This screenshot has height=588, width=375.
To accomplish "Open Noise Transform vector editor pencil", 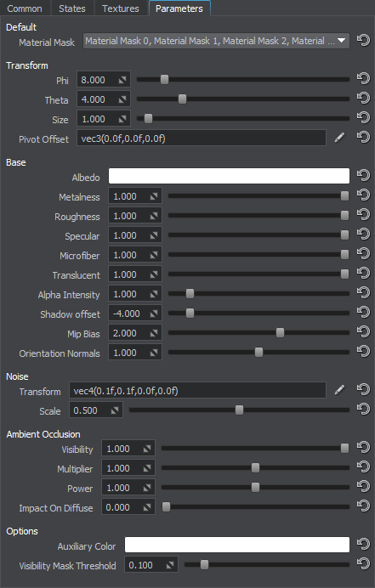I will coord(340,390).
